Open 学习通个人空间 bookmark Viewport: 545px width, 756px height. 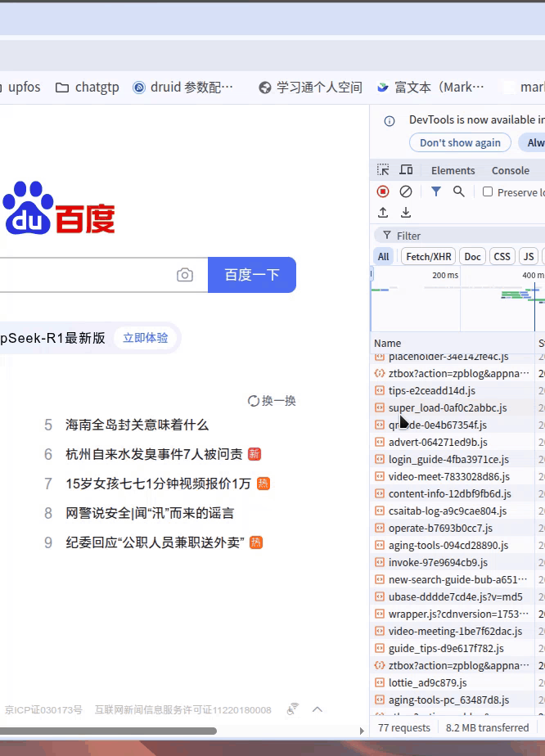[x=311, y=88]
